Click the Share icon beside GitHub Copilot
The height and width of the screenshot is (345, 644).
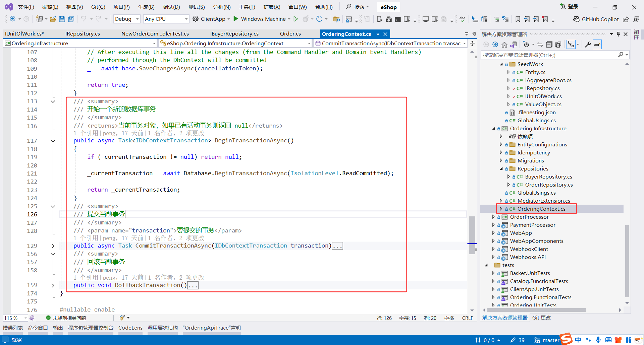pyautogui.click(x=626, y=19)
